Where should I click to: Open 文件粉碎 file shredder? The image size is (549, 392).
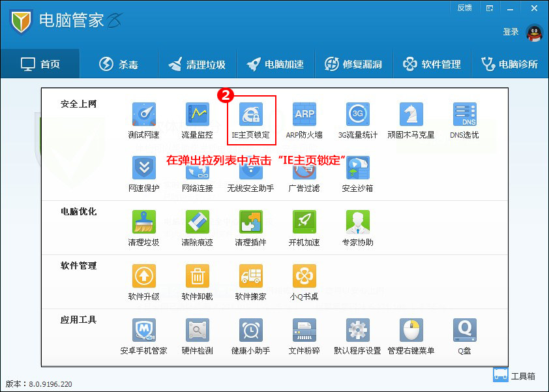304,337
